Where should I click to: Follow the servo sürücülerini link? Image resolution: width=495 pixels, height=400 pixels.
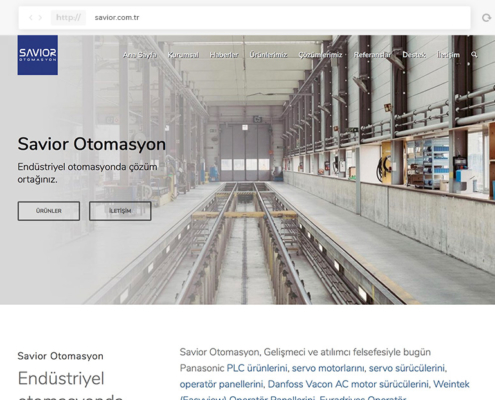pyautogui.click(x=407, y=368)
